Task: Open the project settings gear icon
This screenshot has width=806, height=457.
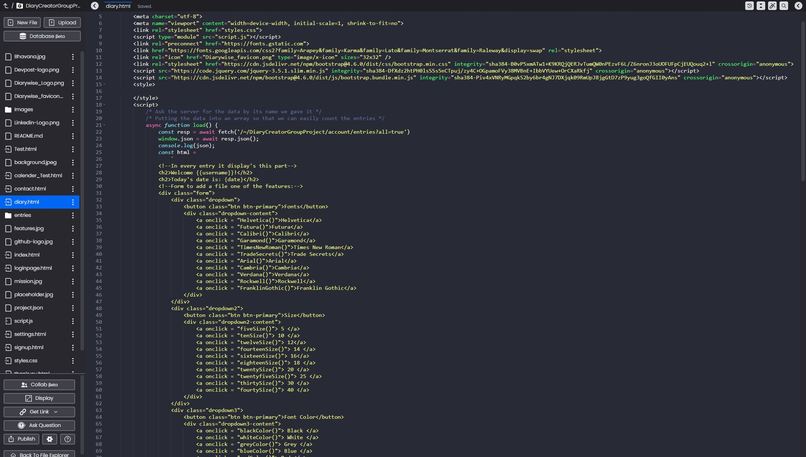Action: 49,439
